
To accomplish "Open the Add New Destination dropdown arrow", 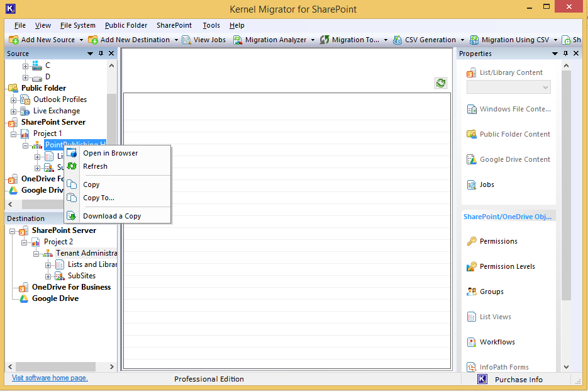I will 176,40.
